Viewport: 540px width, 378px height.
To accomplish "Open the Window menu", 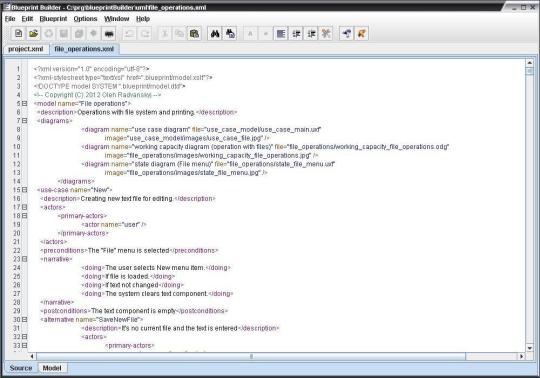I will [x=117, y=19].
